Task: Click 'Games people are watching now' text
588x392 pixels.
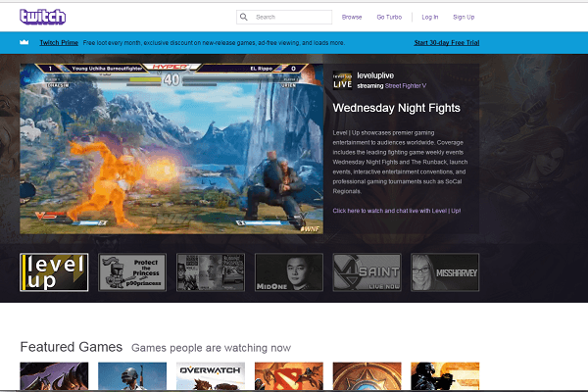Action: (211, 348)
